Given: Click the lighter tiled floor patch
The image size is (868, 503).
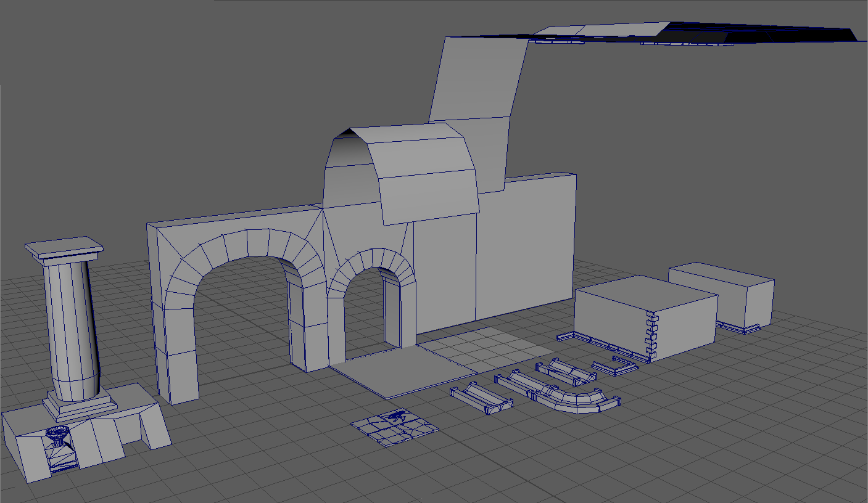Looking at the screenshot, I should tap(487, 348).
